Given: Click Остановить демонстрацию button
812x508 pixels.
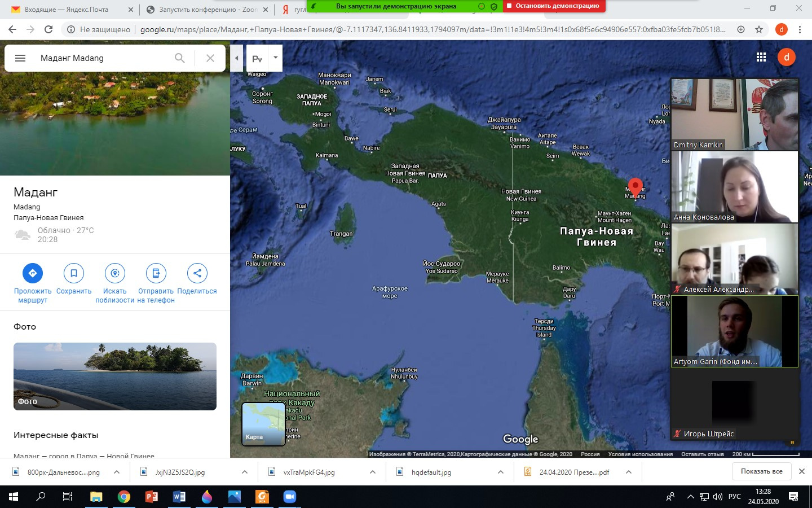Looking at the screenshot, I should [554, 6].
